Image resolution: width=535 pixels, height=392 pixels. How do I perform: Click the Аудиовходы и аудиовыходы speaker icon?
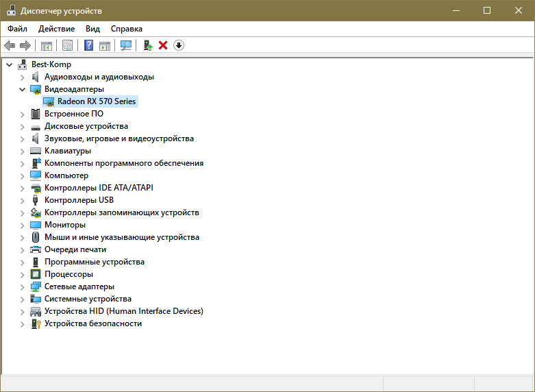36,77
